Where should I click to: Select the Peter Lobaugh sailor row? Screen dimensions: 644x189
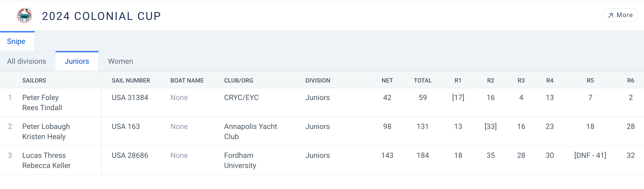46,127
